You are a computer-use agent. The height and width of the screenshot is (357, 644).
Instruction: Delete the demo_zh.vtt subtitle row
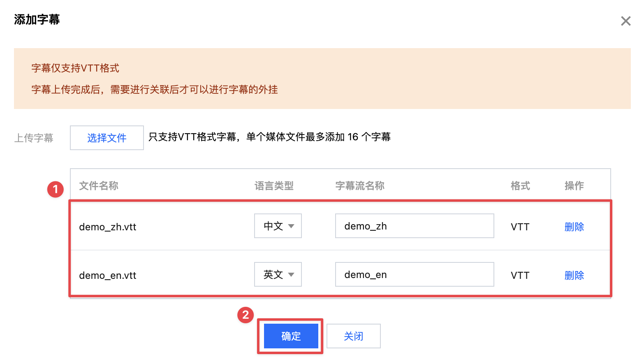pos(574,227)
